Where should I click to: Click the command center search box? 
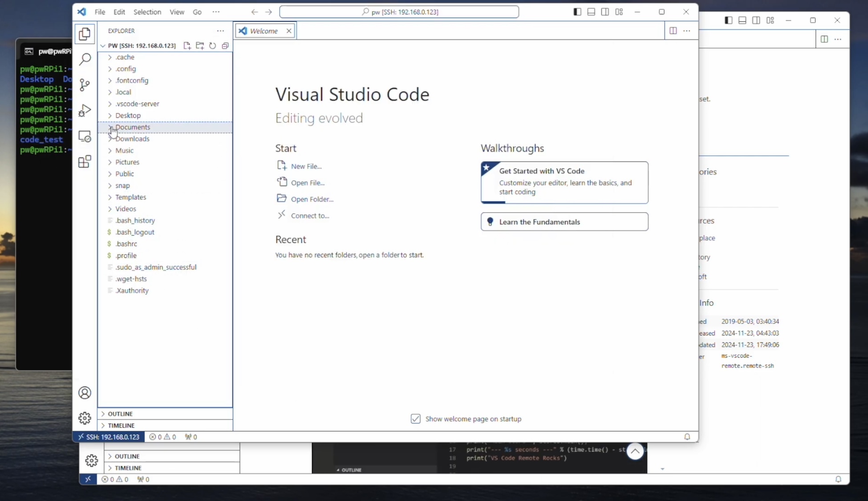[x=399, y=12]
